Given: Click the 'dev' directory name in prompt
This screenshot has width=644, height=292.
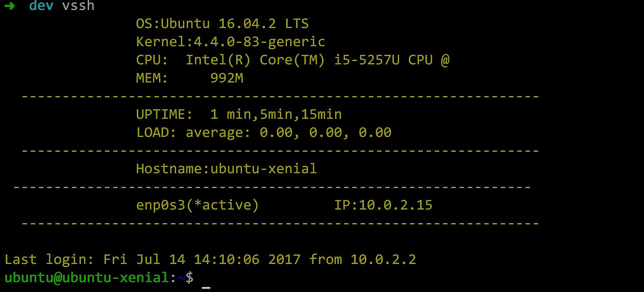Looking at the screenshot, I should (x=41, y=6).
